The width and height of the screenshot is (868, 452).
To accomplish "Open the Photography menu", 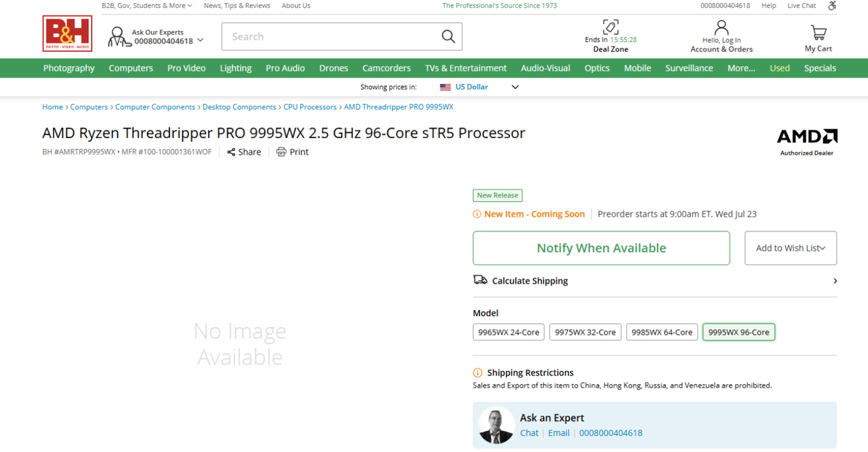I will [69, 68].
